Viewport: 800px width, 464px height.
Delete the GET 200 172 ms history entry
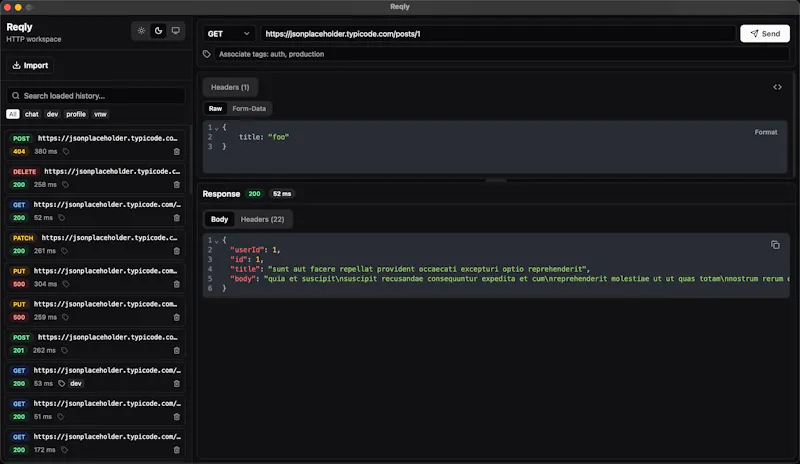coord(177,450)
